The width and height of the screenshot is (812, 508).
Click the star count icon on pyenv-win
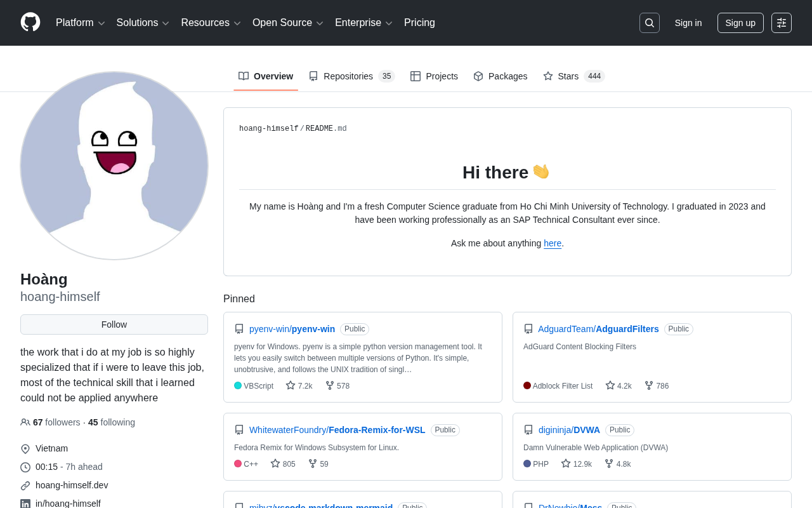click(291, 385)
